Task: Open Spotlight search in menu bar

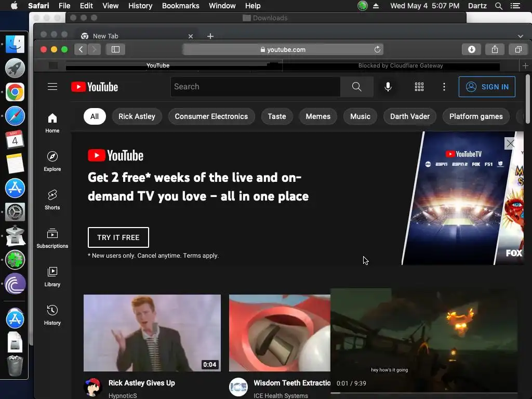Action: point(498,6)
